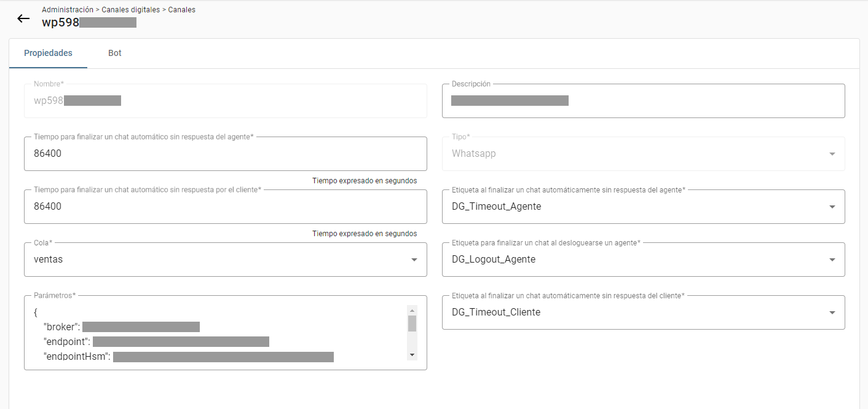Open the Propiedades tab
This screenshot has height=409, width=868.
48,53
